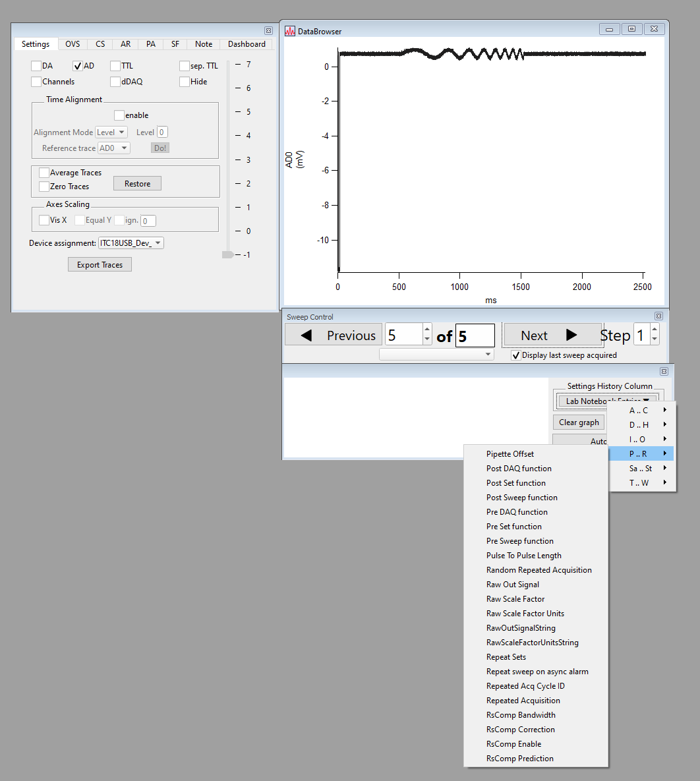Toggle the Average Traces checkbox
This screenshot has height=781, width=700.
tap(44, 173)
